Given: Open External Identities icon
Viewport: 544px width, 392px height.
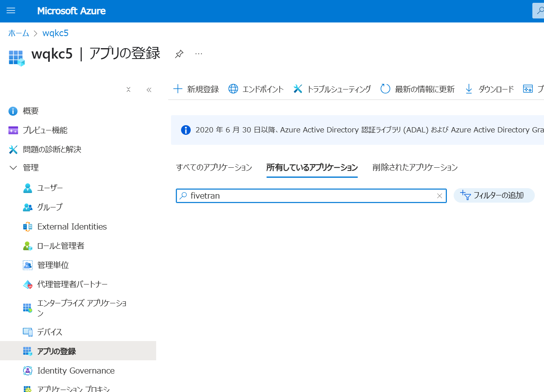Looking at the screenshot, I should tap(28, 227).
